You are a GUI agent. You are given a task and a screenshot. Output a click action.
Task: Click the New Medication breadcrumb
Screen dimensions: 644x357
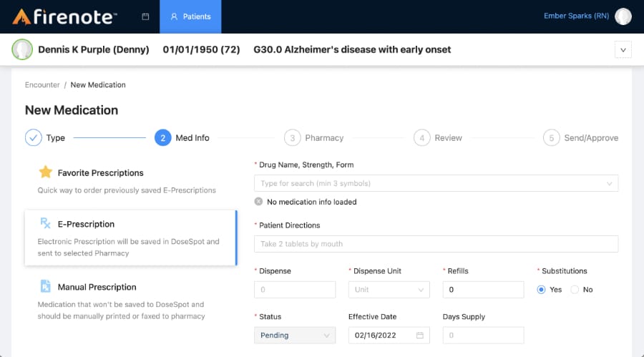click(98, 84)
